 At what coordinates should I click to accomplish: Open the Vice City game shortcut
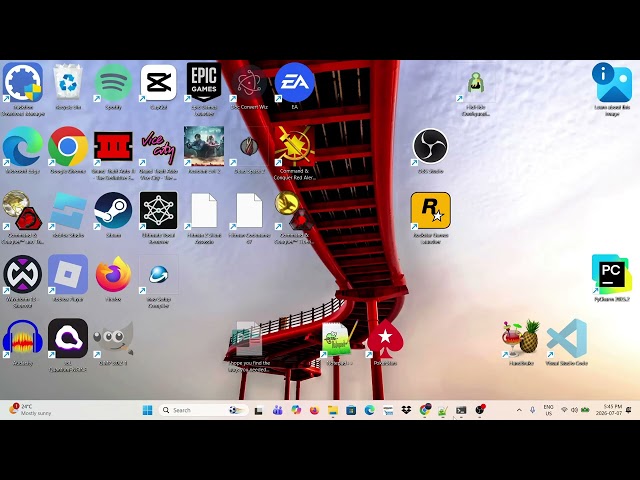158,147
